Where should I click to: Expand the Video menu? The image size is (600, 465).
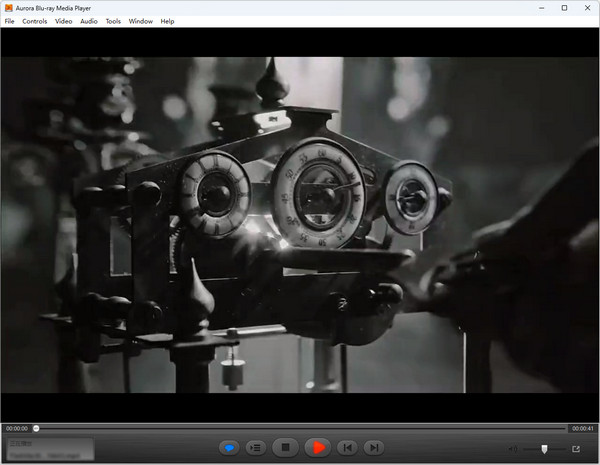pos(63,21)
